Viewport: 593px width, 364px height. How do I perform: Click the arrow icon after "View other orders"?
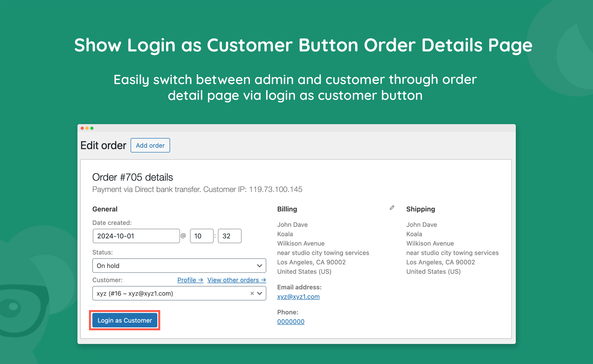[x=264, y=280]
